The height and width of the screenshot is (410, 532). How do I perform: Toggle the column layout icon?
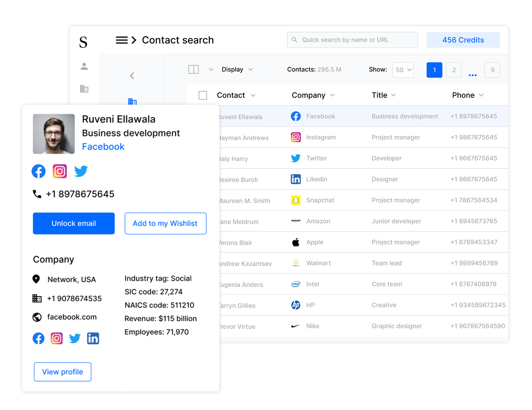(x=193, y=69)
